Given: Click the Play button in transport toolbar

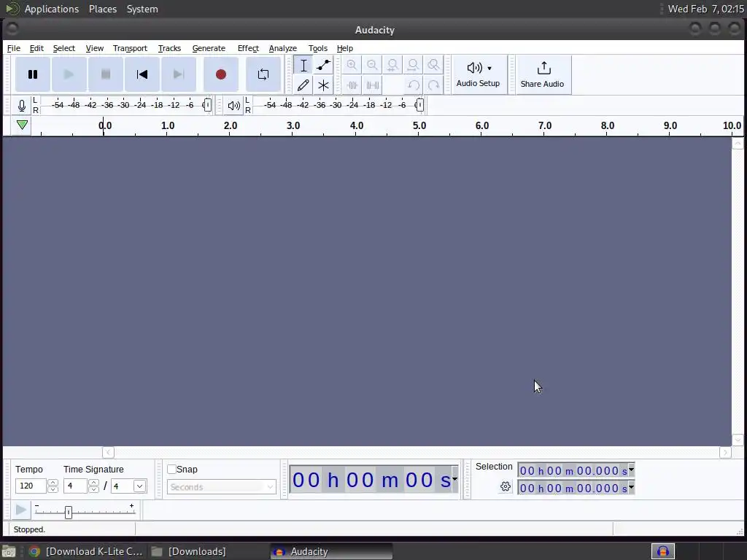Looking at the screenshot, I should 69,74.
